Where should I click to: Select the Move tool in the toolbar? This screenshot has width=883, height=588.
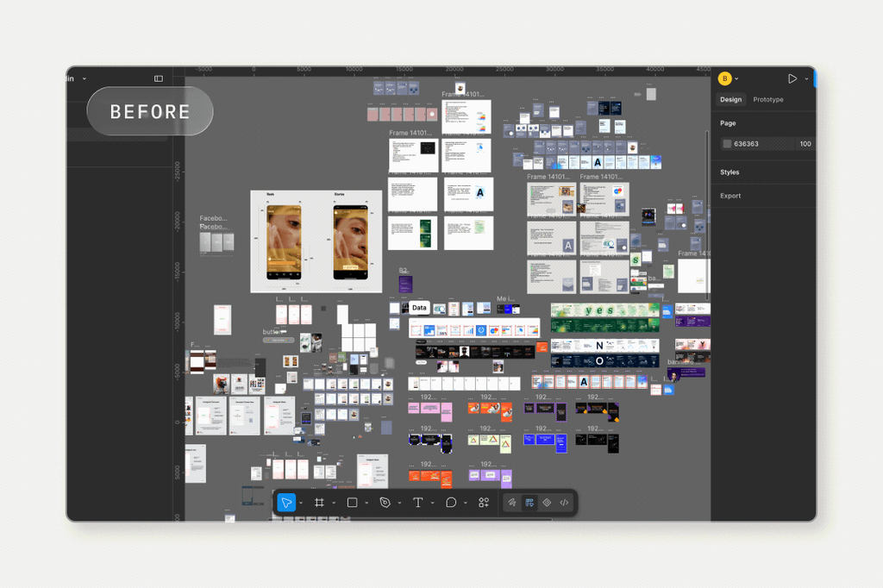pyautogui.click(x=286, y=503)
